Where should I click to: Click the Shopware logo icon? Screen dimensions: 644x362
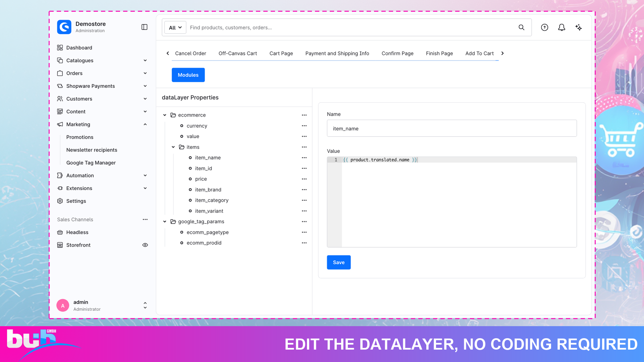(x=64, y=27)
